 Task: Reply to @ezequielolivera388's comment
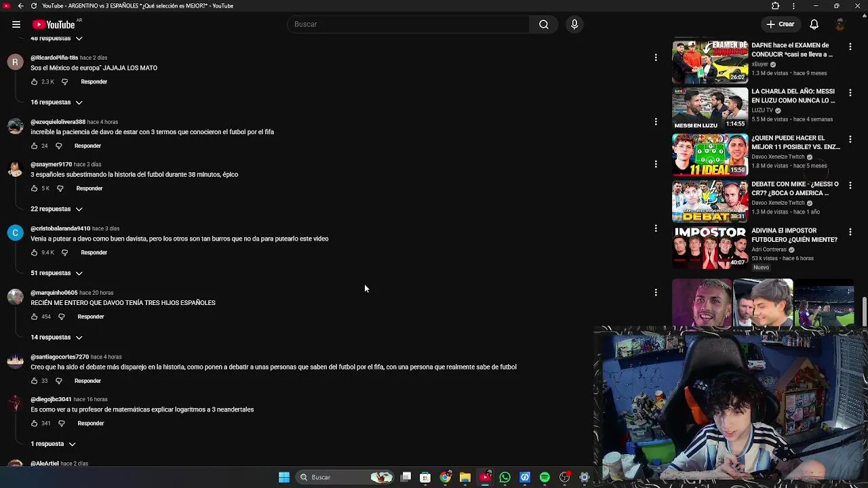(87, 146)
